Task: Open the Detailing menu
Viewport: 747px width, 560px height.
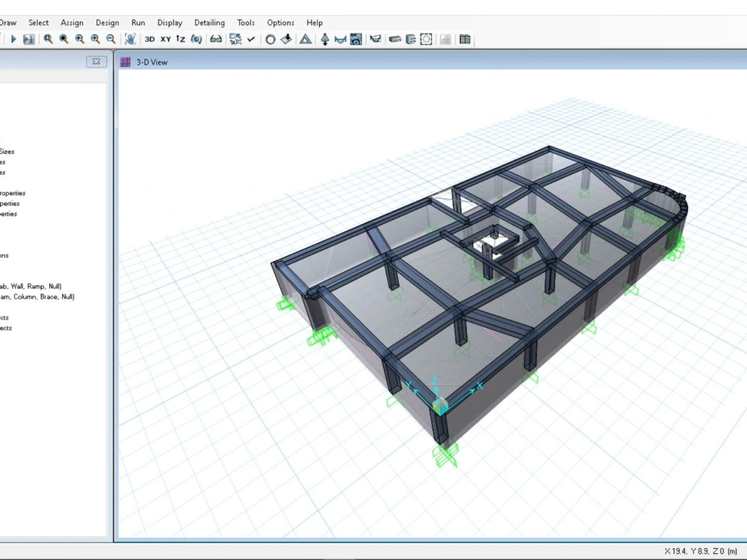Action: pyautogui.click(x=210, y=22)
